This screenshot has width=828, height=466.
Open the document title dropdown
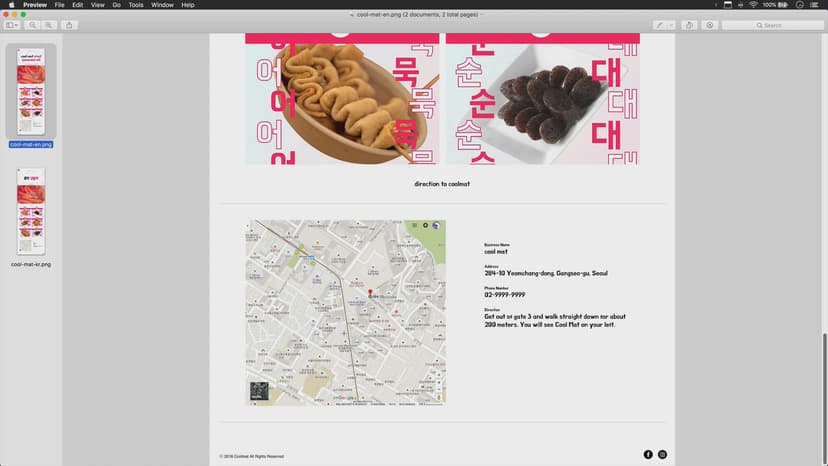[484, 15]
